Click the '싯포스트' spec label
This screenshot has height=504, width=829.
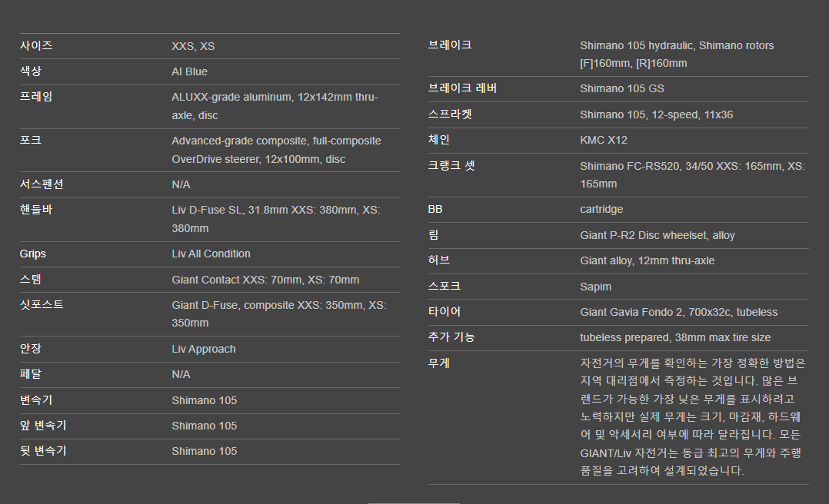42,305
